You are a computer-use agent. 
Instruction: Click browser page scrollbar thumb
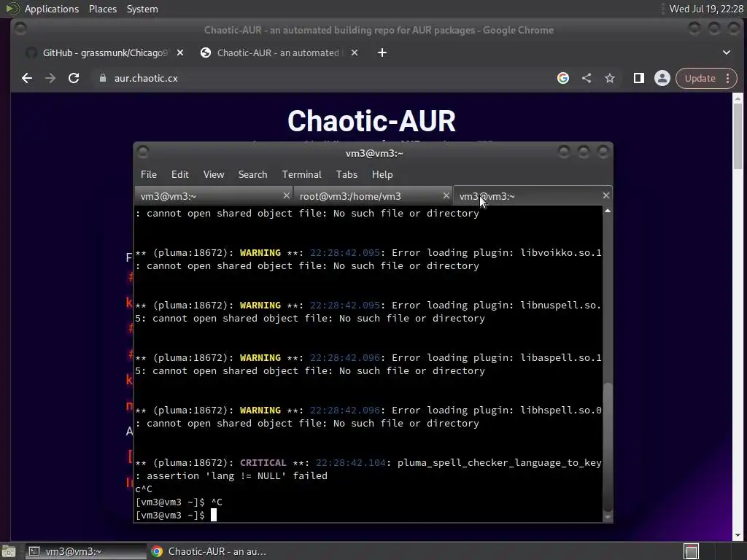(x=738, y=136)
